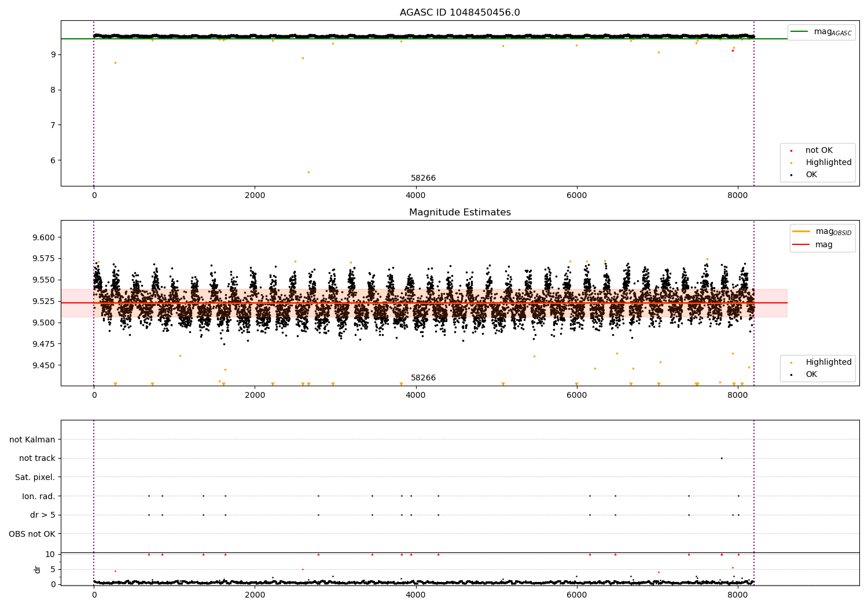868x608 pixels.
Task: Click the 58266 label in the middle plot
Action: [x=423, y=378]
